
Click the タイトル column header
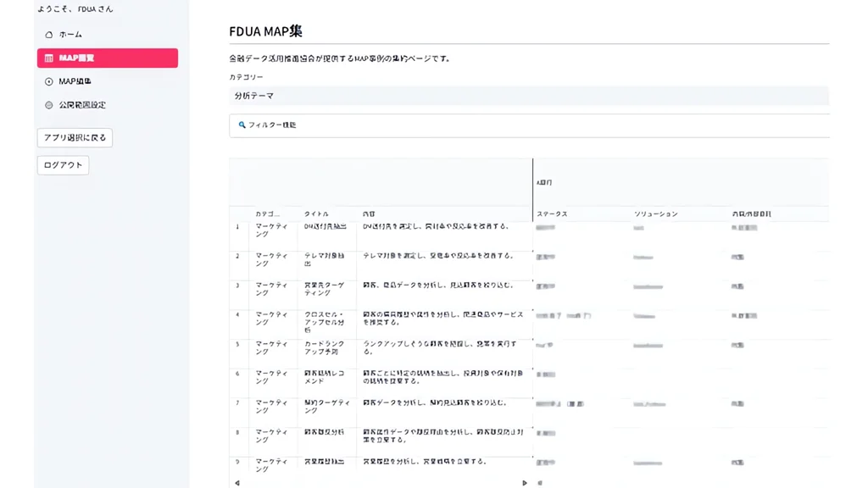click(x=316, y=214)
